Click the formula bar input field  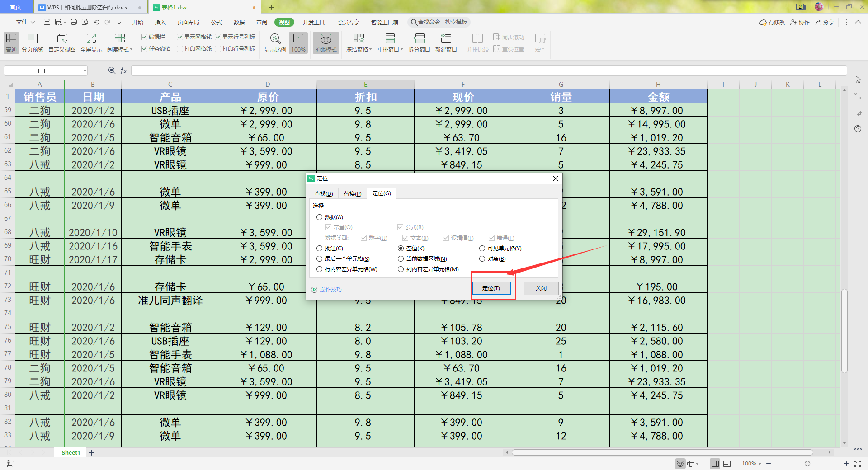(x=488, y=70)
